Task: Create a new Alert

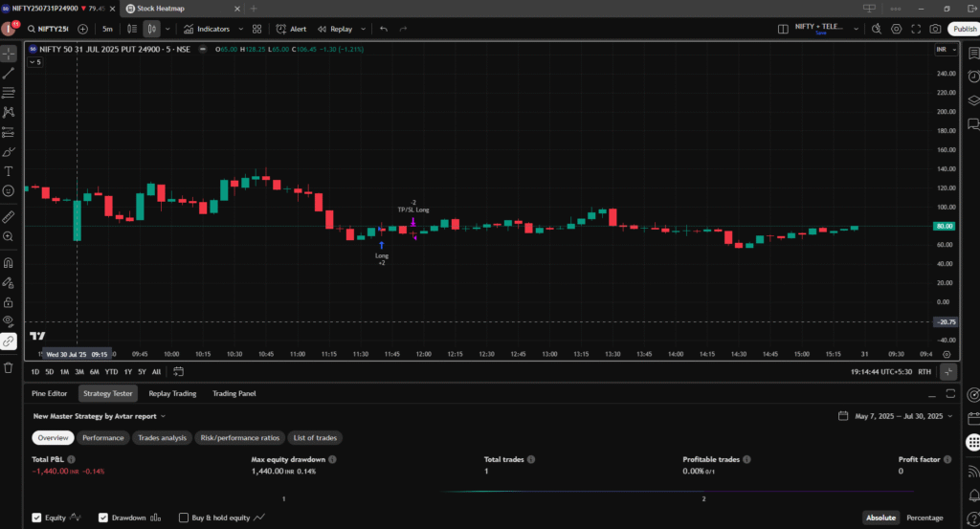Action: [291, 29]
